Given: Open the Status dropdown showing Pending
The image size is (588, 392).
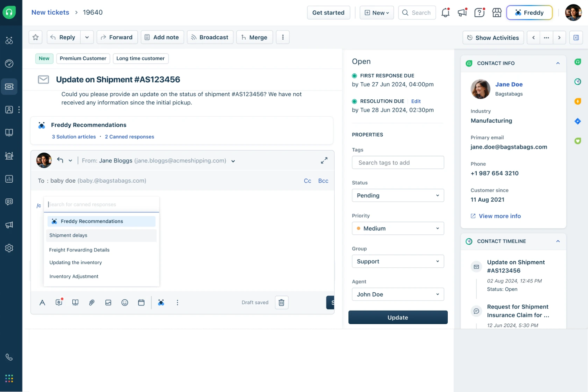Looking at the screenshot, I should pyautogui.click(x=398, y=195).
